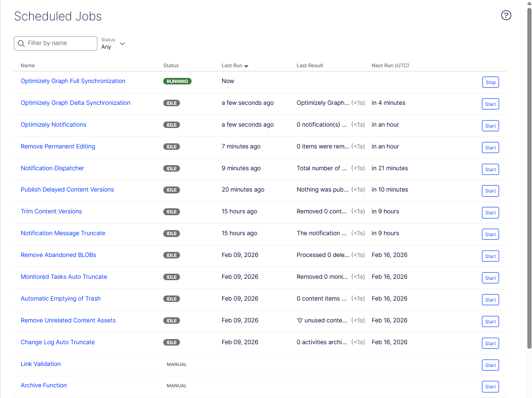Image resolution: width=532 pixels, height=398 pixels.
Task: Start the Remove Permanent Editing job
Action: (x=490, y=148)
